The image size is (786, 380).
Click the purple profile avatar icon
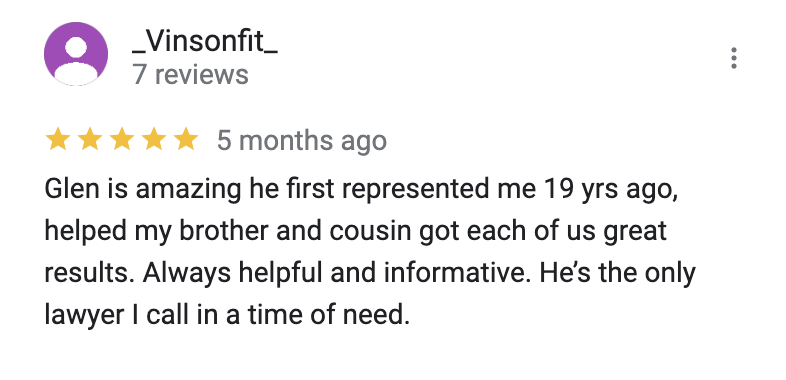tap(76, 54)
